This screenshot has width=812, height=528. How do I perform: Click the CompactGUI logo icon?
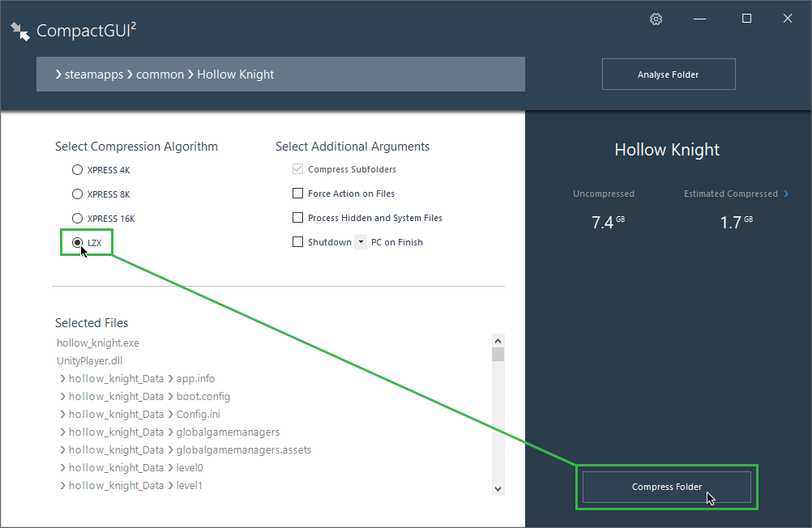[20, 31]
